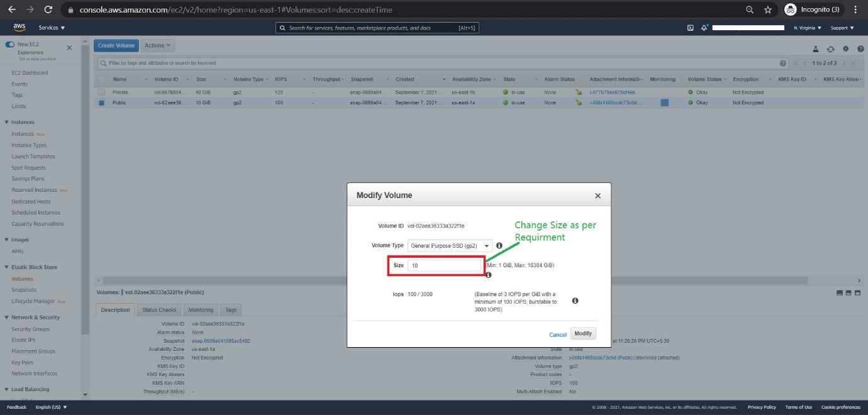The width and height of the screenshot is (868, 415).
Task: Check the Private volume row checkbox
Action: [101, 92]
